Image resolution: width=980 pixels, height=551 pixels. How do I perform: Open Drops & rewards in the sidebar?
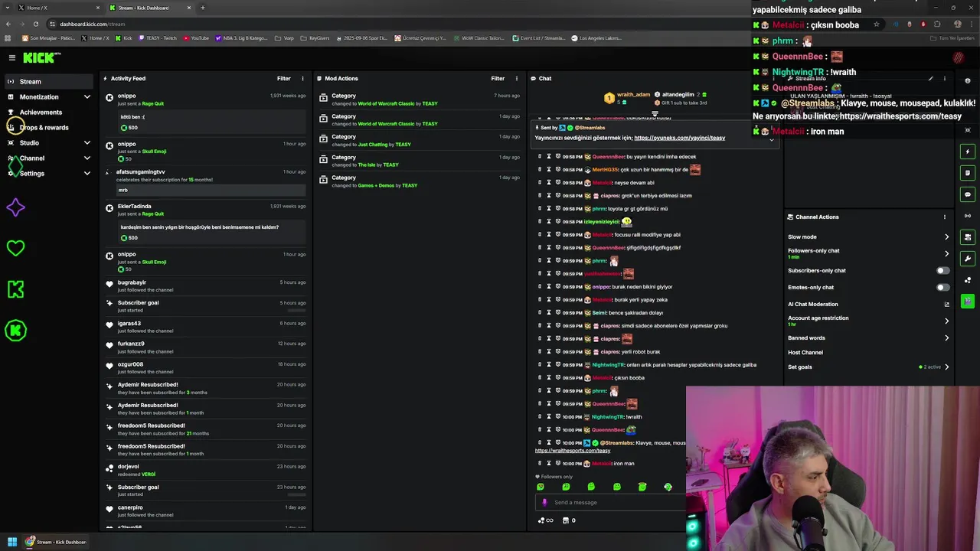(49, 128)
